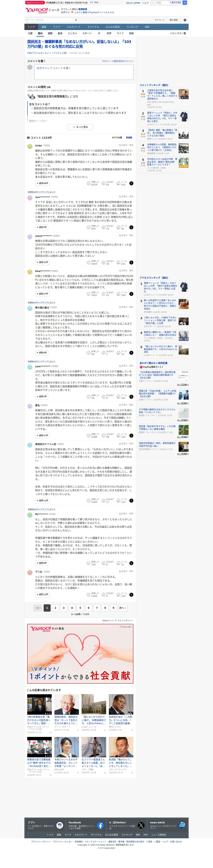Expand もっと見る in AI summary

(80, 127)
